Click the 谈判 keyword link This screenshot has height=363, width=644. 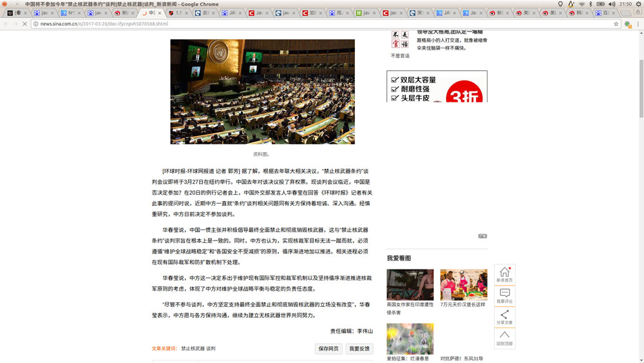point(211,349)
